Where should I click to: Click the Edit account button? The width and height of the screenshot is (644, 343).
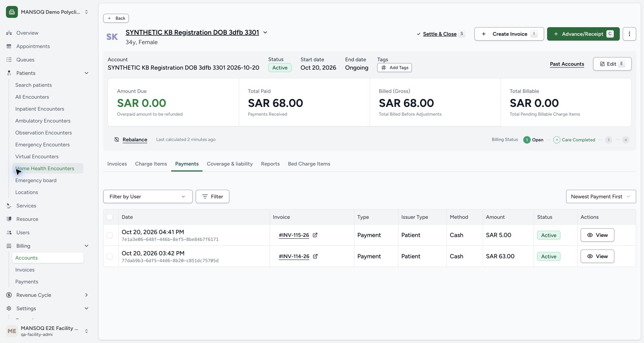pyautogui.click(x=612, y=64)
